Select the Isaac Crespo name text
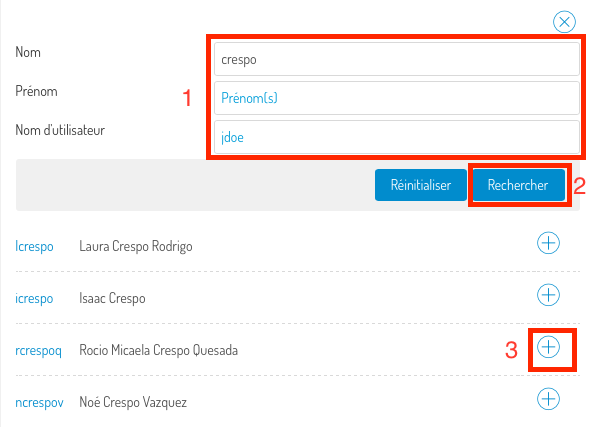592x427 pixels. click(112, 298)
